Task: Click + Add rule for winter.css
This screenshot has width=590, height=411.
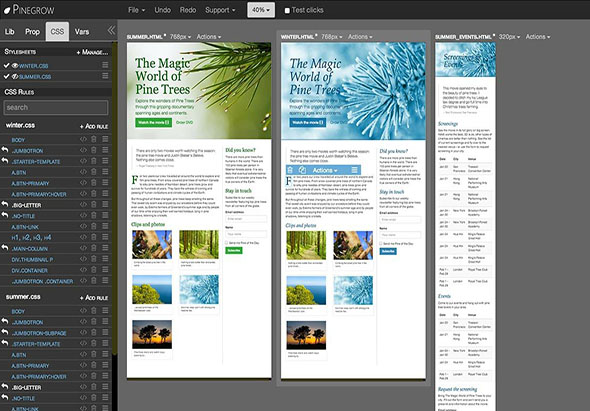Action: pyautogui.click(x=94, y=126)
